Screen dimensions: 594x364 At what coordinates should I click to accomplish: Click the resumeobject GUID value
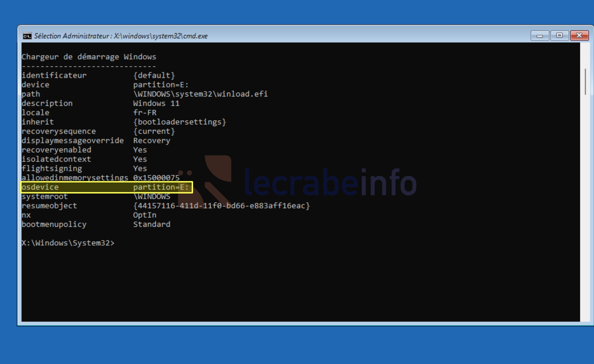point(221,206)
